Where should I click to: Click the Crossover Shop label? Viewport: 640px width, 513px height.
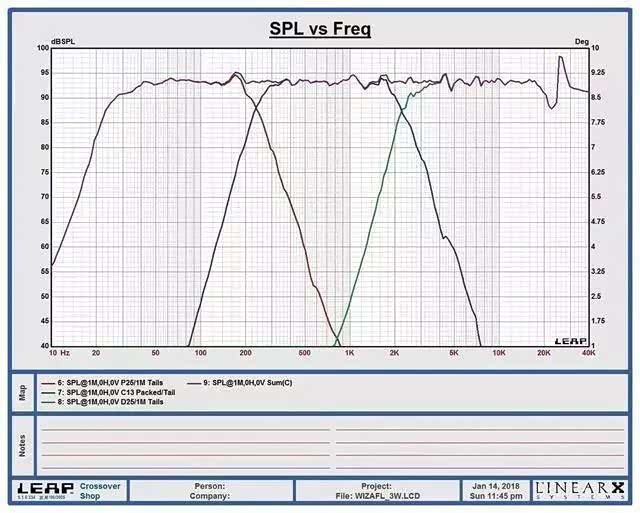[x=100, y=490]
